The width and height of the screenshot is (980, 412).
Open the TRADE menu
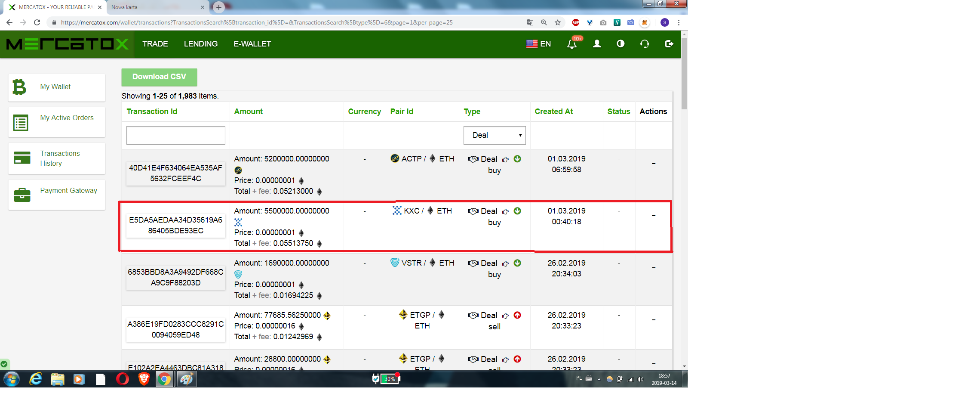tap(155, 44)
